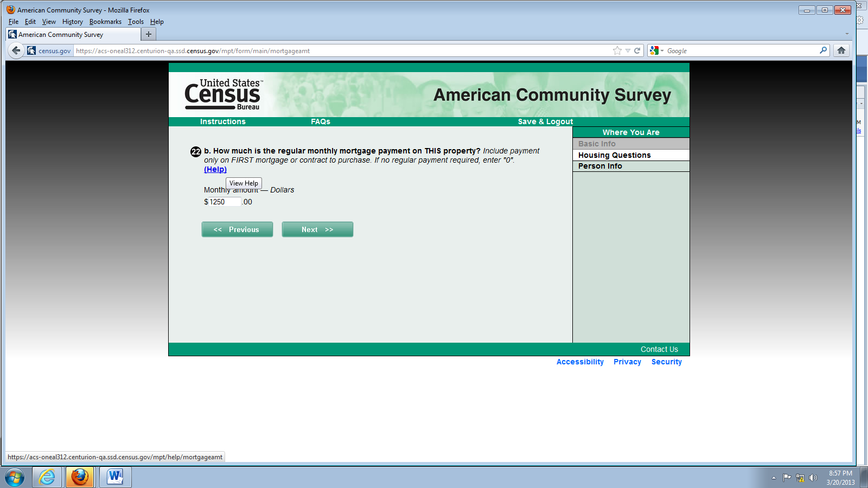The height and width of the screenshot is (488, 868).
Task: Open the Bookmarks menu
Action: tap(105, 22)
